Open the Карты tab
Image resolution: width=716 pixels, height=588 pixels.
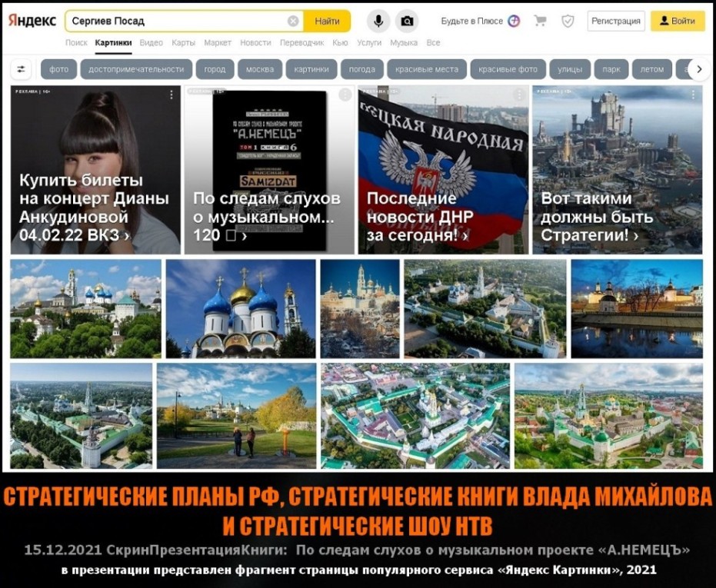[183, 42]
